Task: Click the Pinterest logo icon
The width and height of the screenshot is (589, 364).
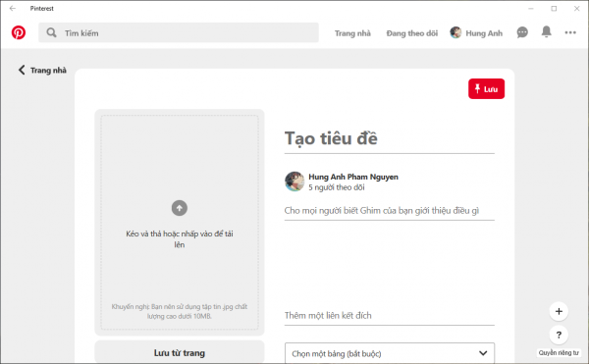Action: [x=19, y=32]
